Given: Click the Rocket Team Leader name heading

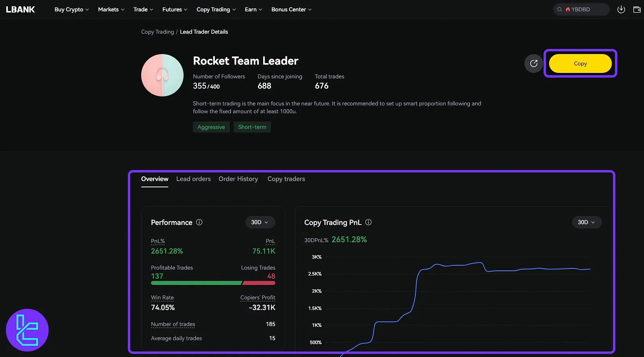Looking at the screenshot, I should point(246,61).
